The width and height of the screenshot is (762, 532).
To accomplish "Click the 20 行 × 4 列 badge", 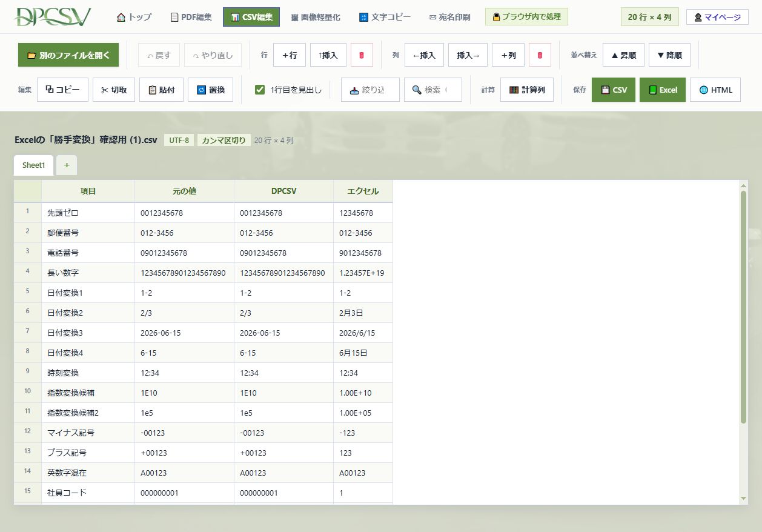I will click(x=649, y=17).
